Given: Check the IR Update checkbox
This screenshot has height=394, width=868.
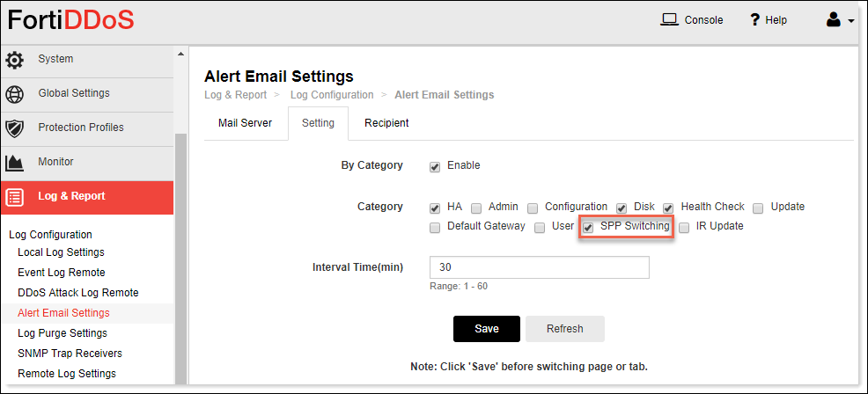Looking at the screenshot, I should 684,228.
